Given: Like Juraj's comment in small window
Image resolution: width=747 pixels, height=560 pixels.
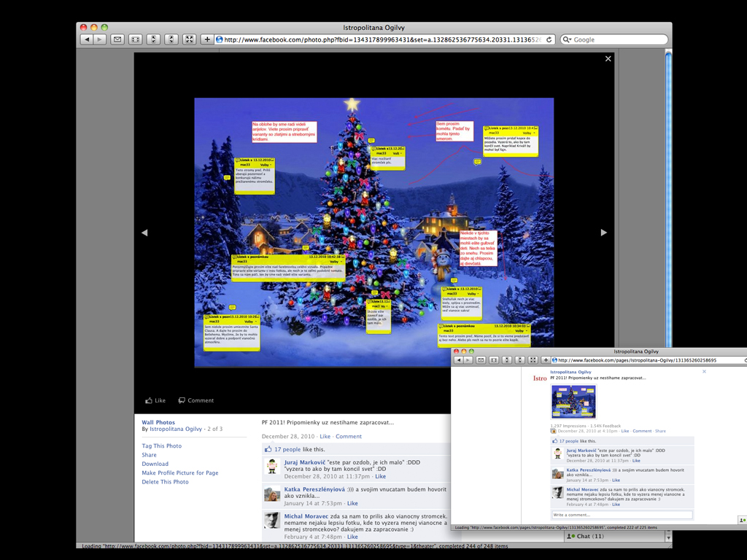Looking at the screenshot, I should click(x=636, y=461).
